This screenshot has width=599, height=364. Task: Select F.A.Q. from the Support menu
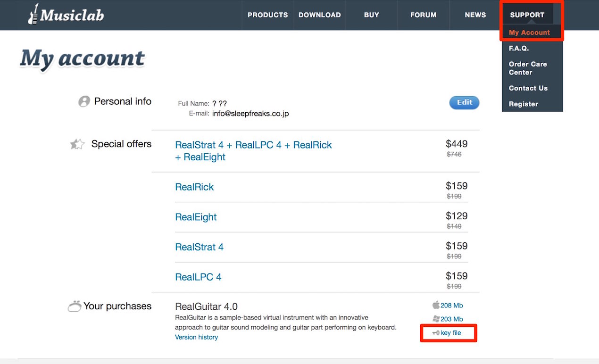click(x=519, y=48)
